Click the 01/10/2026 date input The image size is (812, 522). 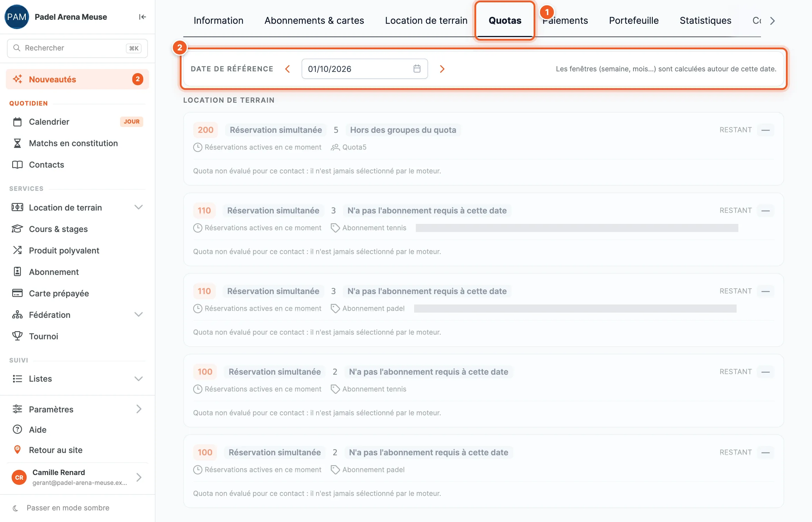[364, 69]
